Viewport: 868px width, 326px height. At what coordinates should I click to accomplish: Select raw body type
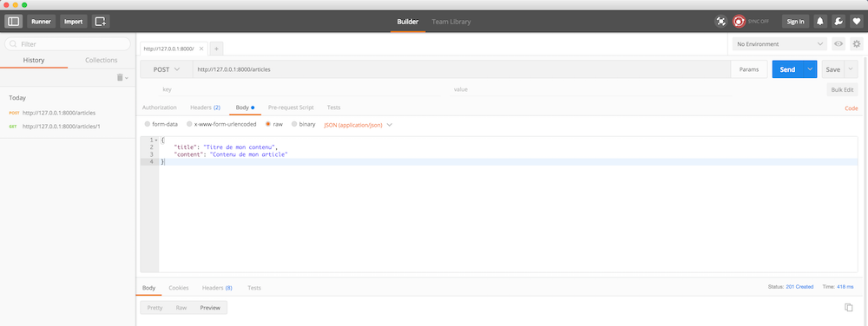tap(268, 124)
